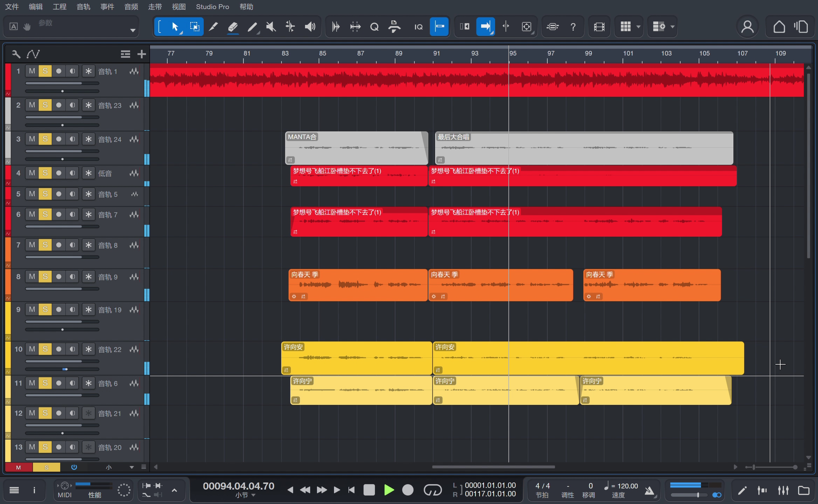Open the 事件 menu
Image resolution: width=818 pixels, height=504 pixels.
[107, 7]
